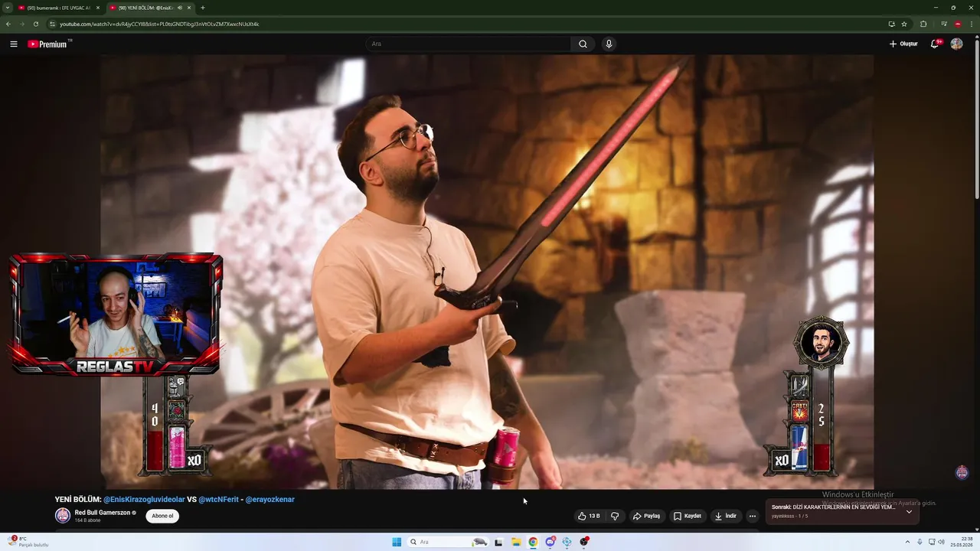Open the taskbar volume control
Image resolution: width=980 pixels, height=551 pixels.
941,542
